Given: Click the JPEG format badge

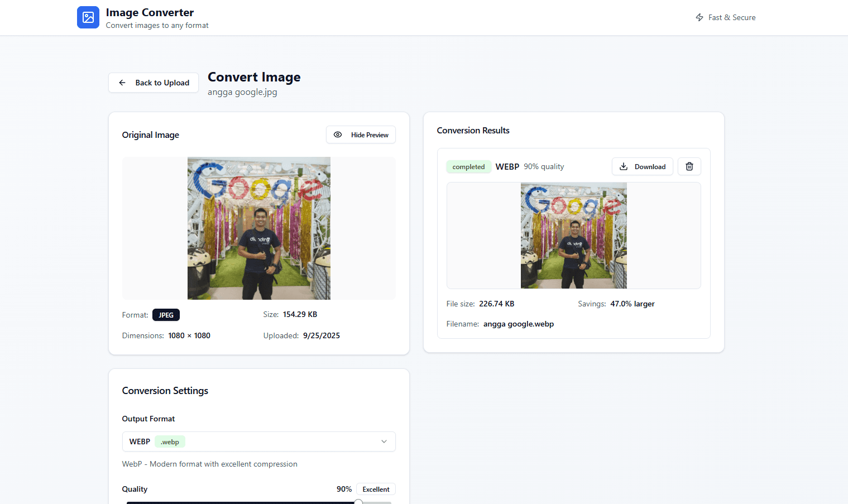Looking at the screenshot, I should click(166, 315).
